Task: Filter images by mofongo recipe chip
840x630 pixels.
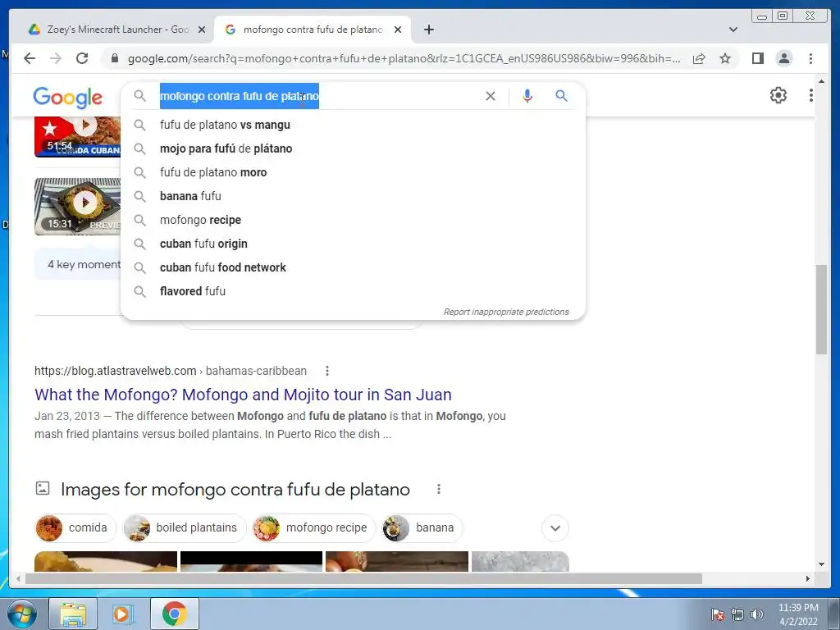Action: tap(314, 527)
